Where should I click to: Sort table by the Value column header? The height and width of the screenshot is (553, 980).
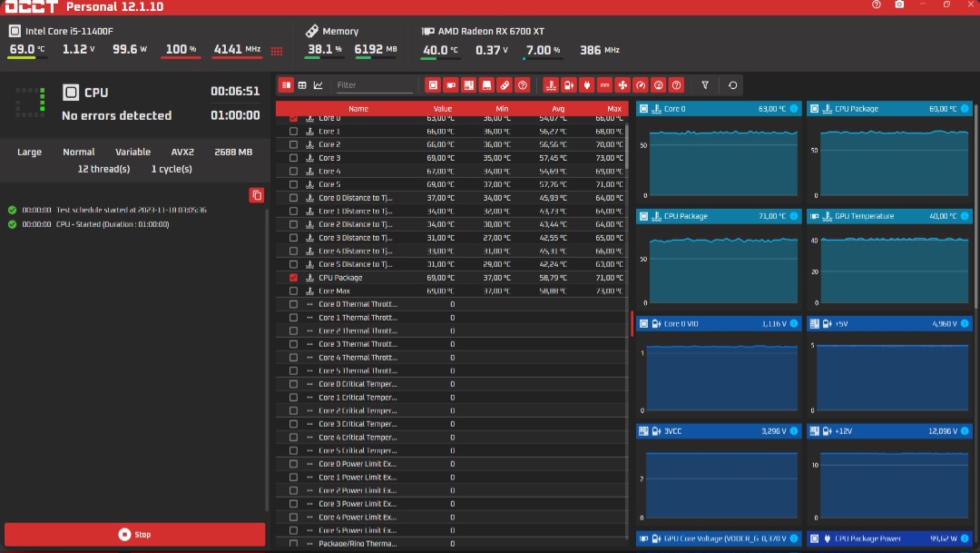[443, 109]
